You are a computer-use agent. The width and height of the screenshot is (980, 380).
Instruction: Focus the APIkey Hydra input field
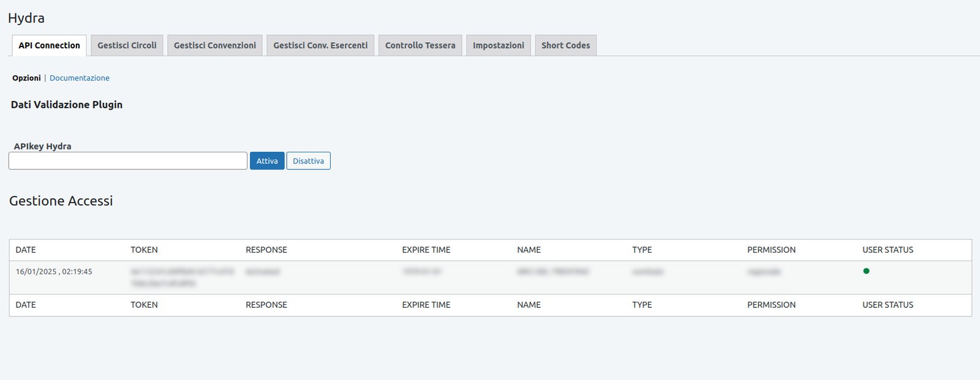pos(128,161)
